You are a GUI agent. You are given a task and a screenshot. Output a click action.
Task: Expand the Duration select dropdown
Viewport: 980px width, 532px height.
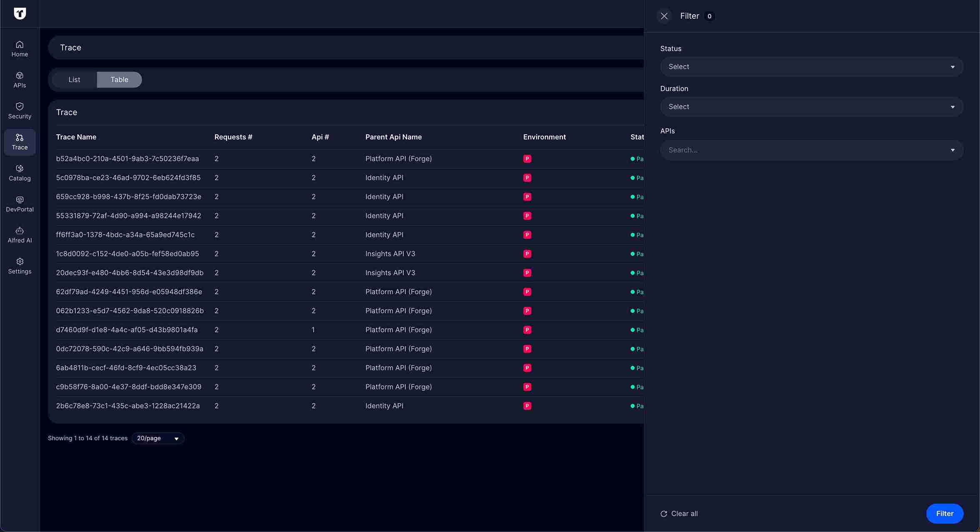tap(811, 107)
